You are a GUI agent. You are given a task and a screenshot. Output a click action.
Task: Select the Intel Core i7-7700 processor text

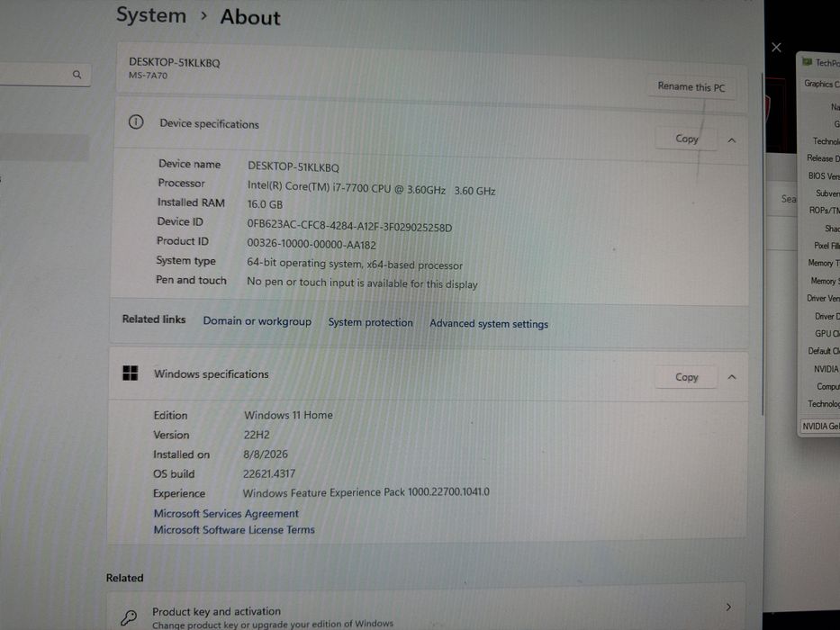[371, 188]
